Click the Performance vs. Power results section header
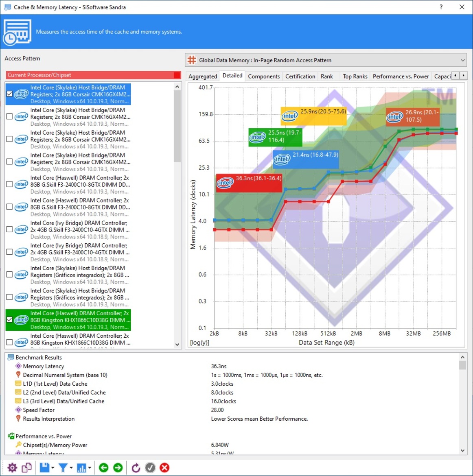 pyautogui.click(x=44, y=436)
